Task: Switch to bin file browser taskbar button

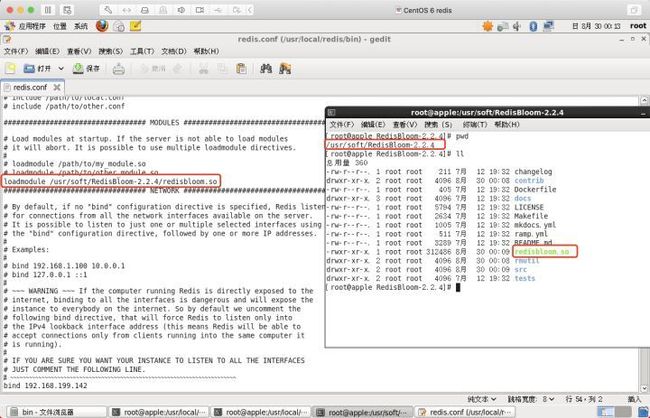Action: pos(56,412)
